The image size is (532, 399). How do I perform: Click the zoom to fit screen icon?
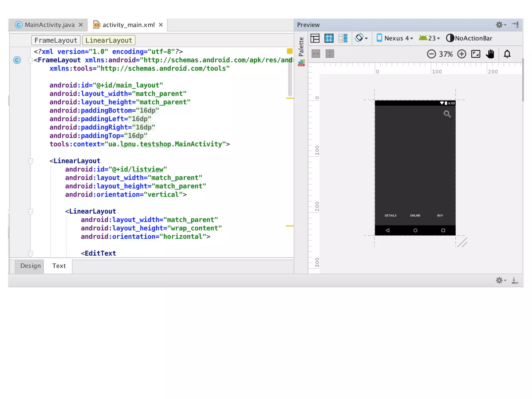click(x=476, y=54)
